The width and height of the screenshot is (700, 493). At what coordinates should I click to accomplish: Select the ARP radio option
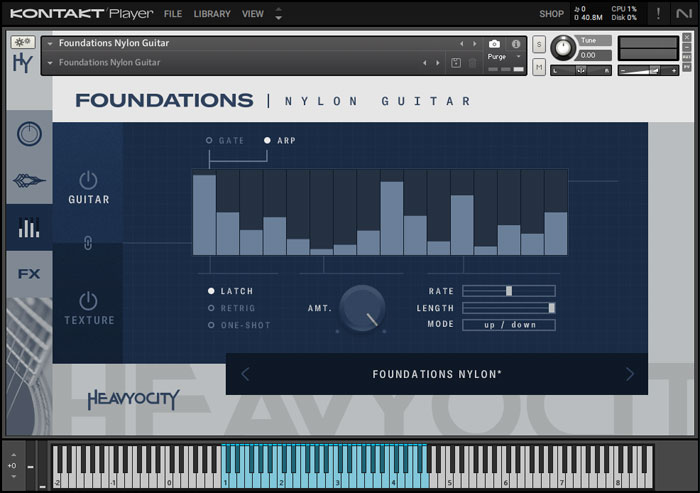[x=267, y=140]
